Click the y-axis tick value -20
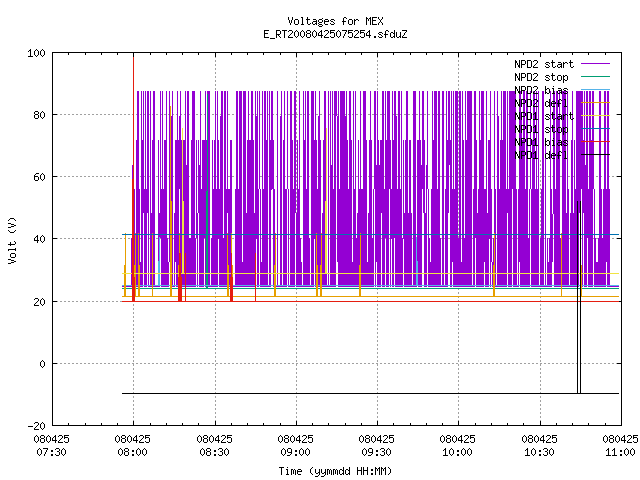This screenshot has width=640, height=480. (36, 426)
